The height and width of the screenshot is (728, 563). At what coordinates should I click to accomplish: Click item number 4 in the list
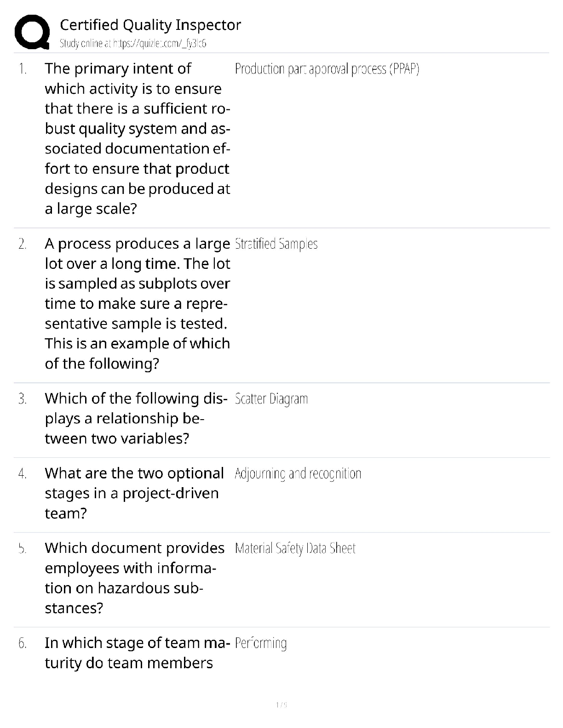tap(23, 474)
